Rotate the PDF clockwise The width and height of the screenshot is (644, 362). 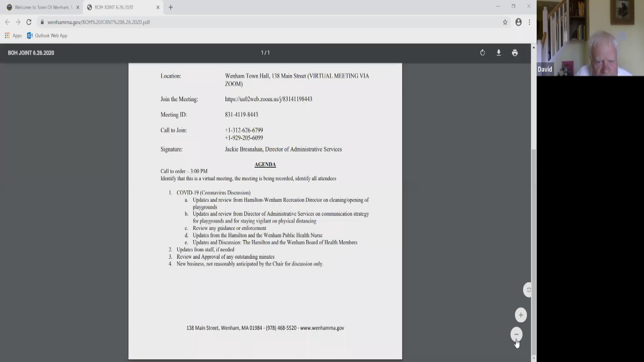[x=483, y=53]
